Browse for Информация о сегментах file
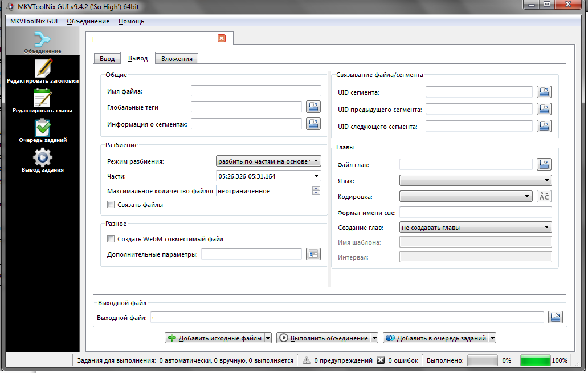588x373 pixels. (313, 124)
